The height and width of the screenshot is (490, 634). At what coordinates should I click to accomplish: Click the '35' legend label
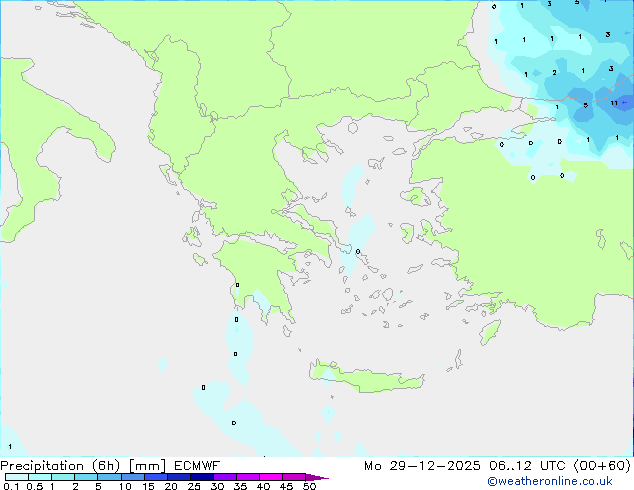click(x=240, y=486)
